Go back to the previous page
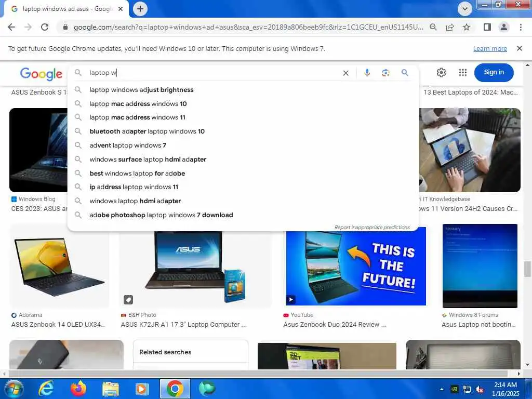 pos(11,27)
